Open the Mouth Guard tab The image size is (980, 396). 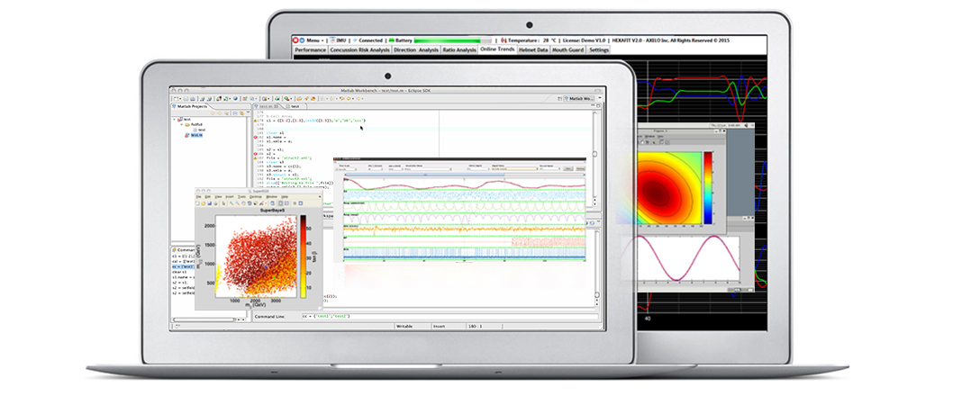568,50
